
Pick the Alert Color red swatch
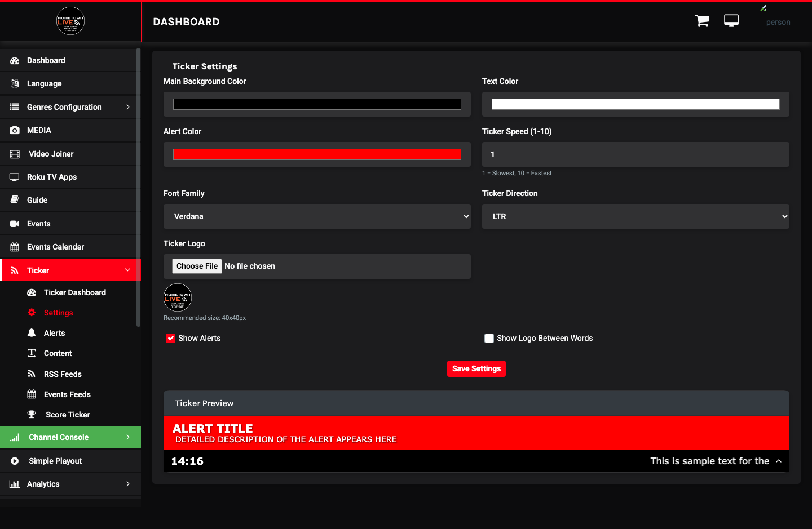(x=317, y=154)
